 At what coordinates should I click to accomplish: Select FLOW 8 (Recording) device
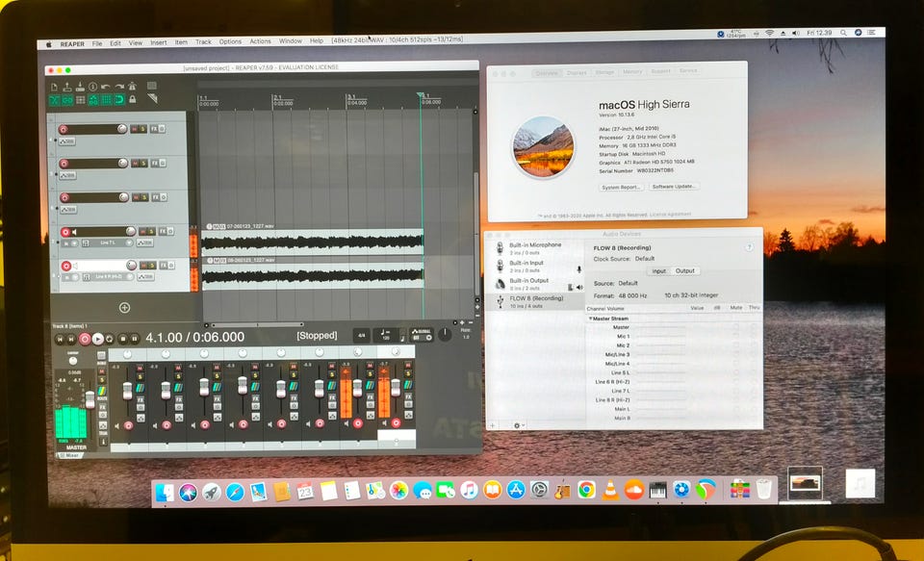point(535,302)
